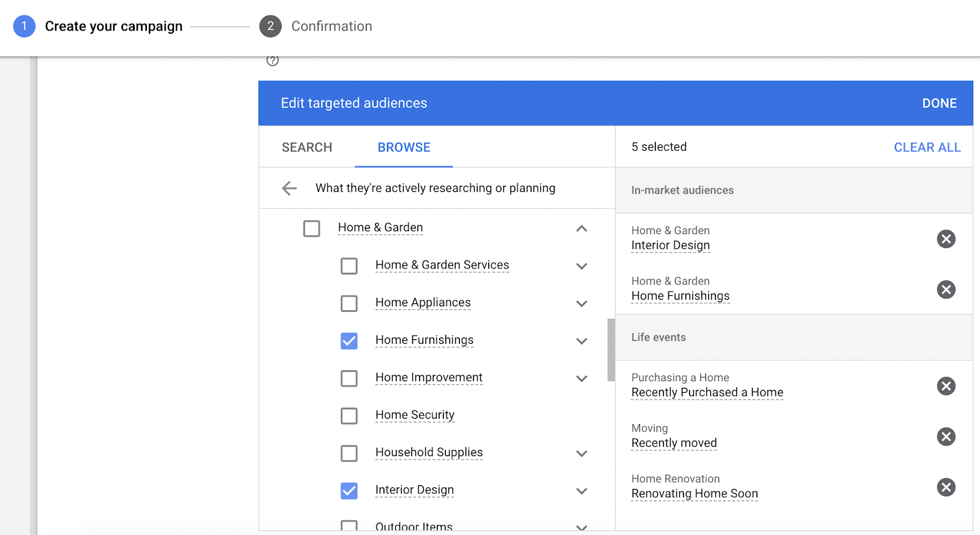
Task: Click the audience list scrollbar thumb
Action: tap(611, 349)
